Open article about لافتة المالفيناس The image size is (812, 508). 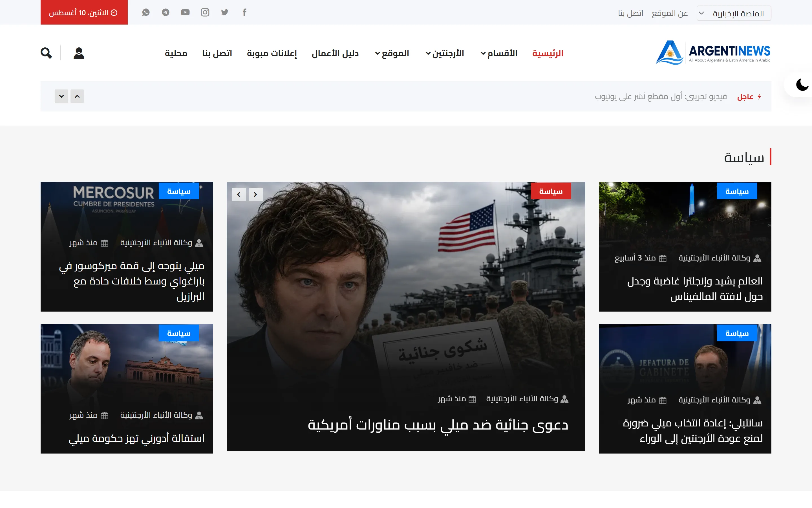pos(695,289)
